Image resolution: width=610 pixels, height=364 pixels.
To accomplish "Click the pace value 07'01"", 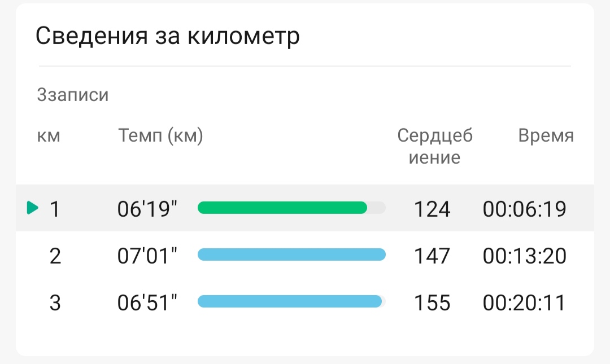I will tap(147, 256).
